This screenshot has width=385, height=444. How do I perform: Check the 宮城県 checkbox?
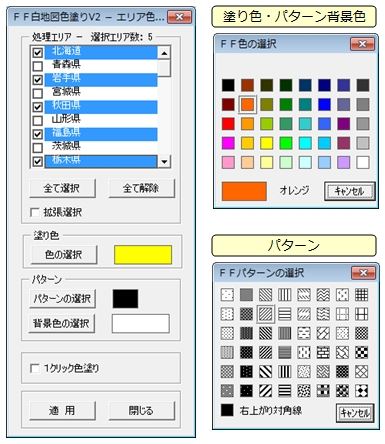click(38, 93)
